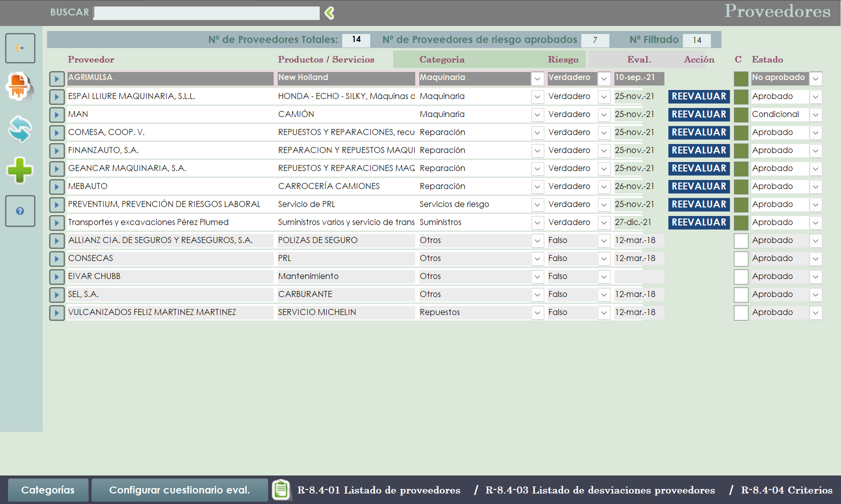Image resolution: width=841 pixels, height=504 pixels.
Task: Open CONSECAS record arrow
Action: (57, 258)
